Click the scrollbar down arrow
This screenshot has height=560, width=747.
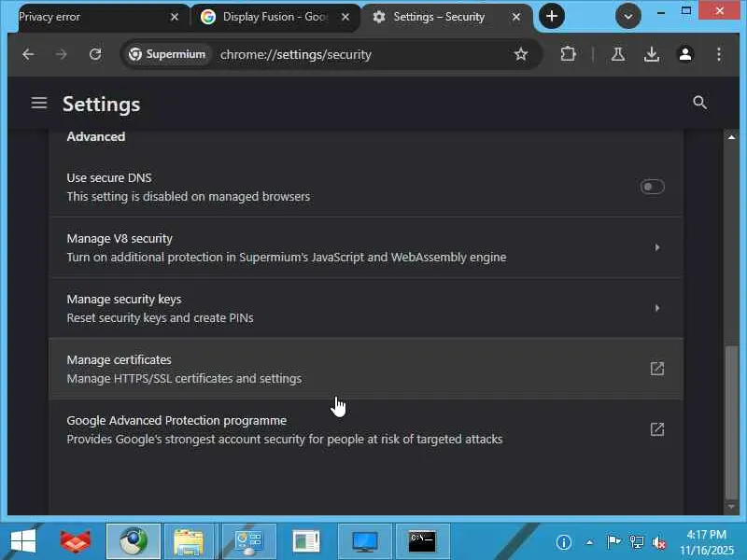[x=731, y=507]
